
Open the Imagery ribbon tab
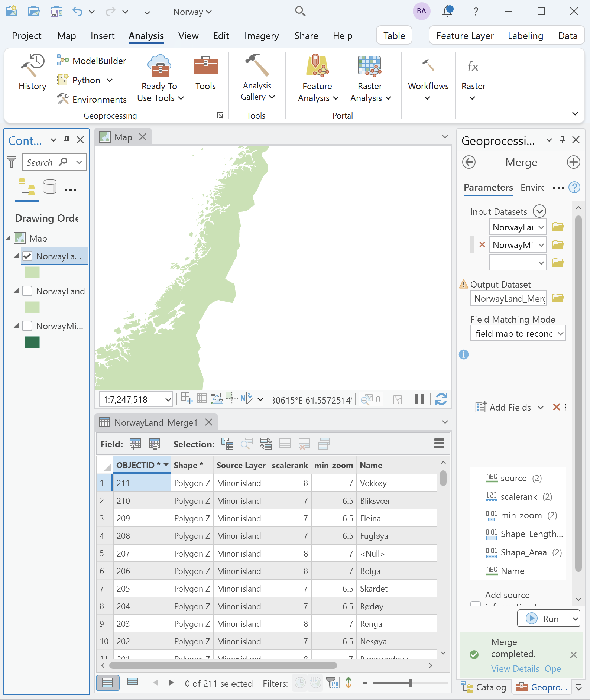click(x=262, y=36)
